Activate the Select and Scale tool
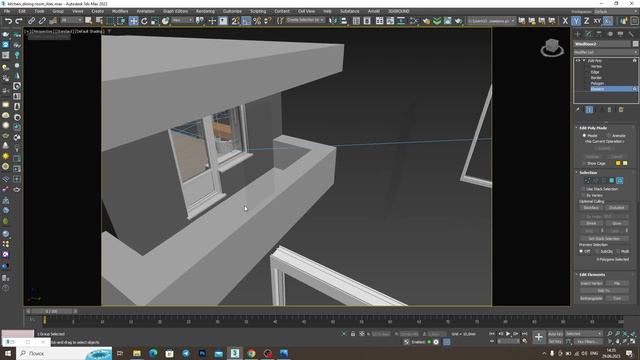640x360 pixels. [155, 21]
